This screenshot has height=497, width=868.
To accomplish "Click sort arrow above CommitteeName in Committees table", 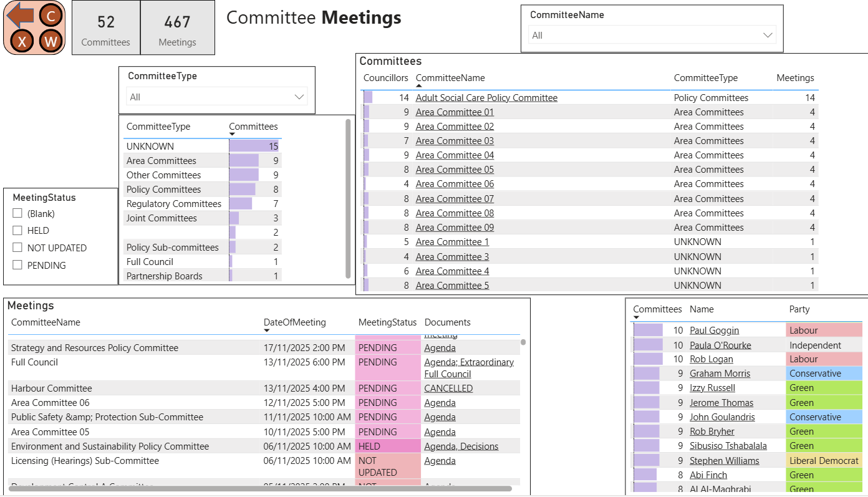I will [x=419, y=86].
